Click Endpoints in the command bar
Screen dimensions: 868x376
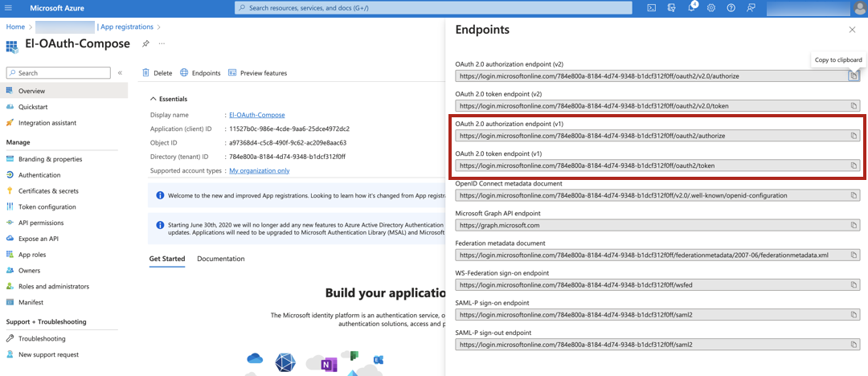coord(200,73)
